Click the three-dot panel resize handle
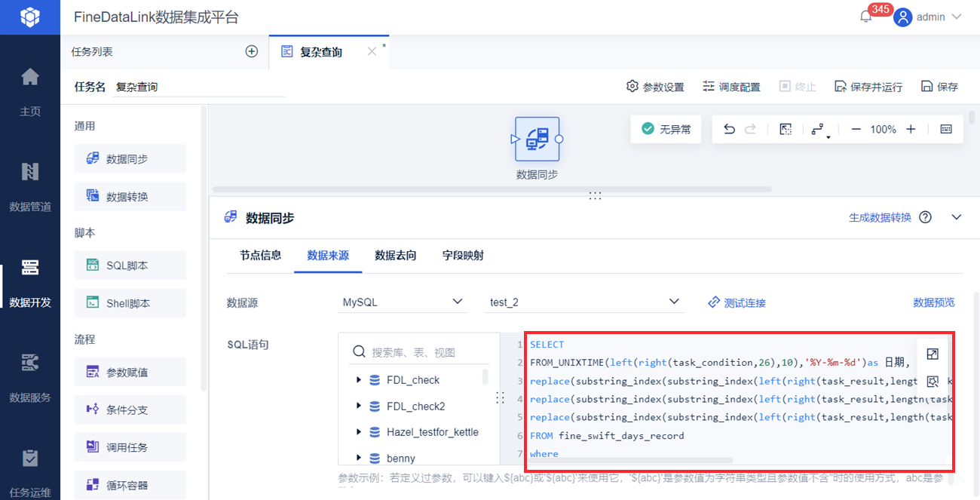The width and height of the screenshot is (980, 500). (x=595, y=195)
